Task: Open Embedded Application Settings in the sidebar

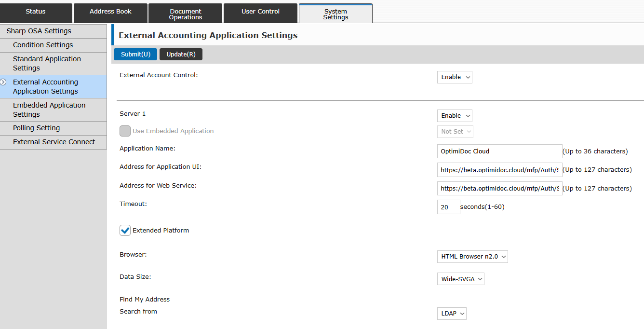Action: click(49, 110)
